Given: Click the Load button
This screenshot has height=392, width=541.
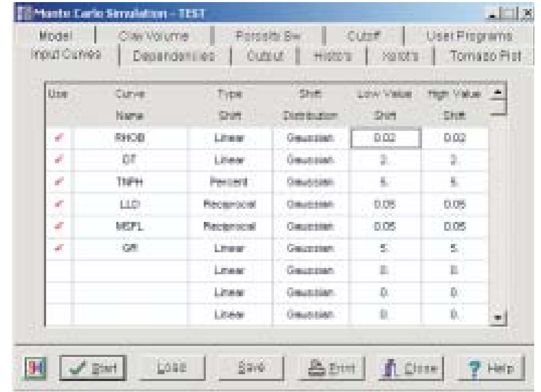Looking at the screenshot, I should [172, 368].
